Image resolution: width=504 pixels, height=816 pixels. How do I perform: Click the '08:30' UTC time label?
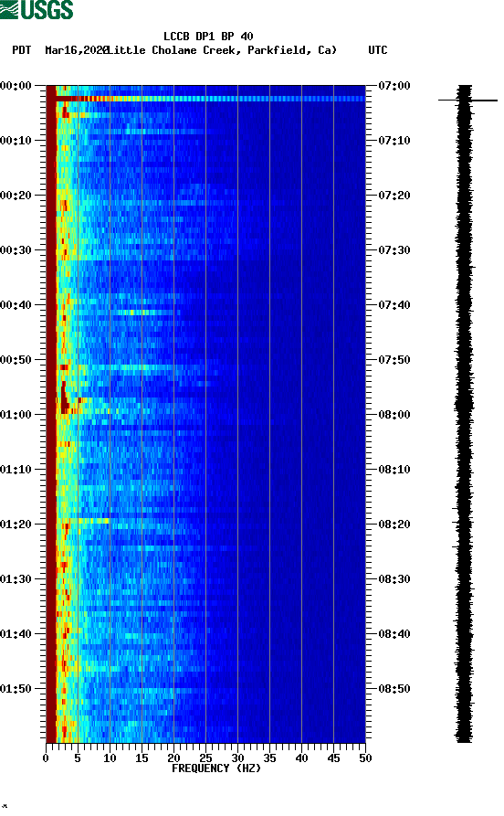click(394, 578)
